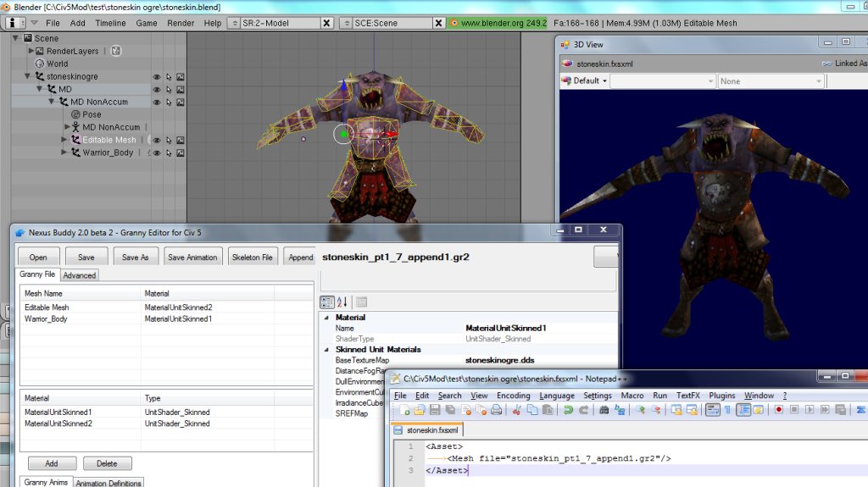Screen dimensions: 868x487
Task: Click Notepad++ Cut scissors icon
Action: [x=516, y=410]
